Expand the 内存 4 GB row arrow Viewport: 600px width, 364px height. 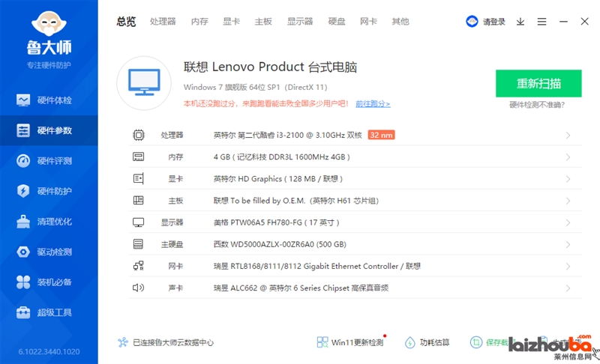[568, 157]
